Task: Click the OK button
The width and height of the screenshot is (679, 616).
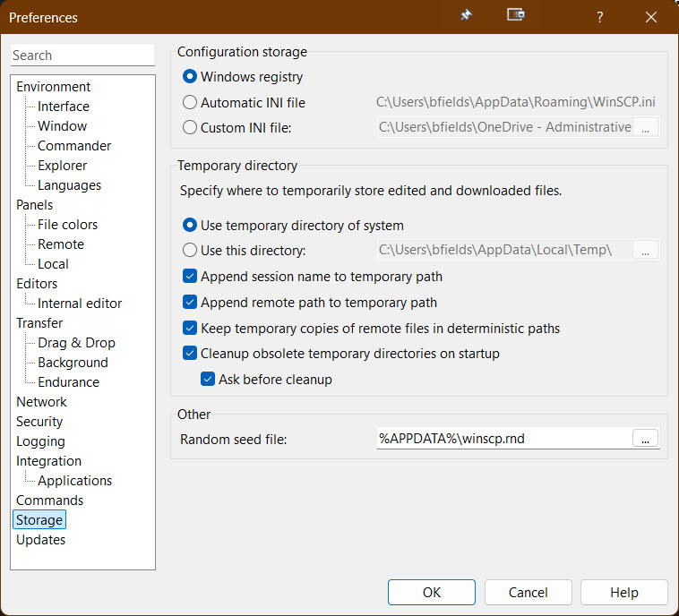Action: tap(432, 593)
